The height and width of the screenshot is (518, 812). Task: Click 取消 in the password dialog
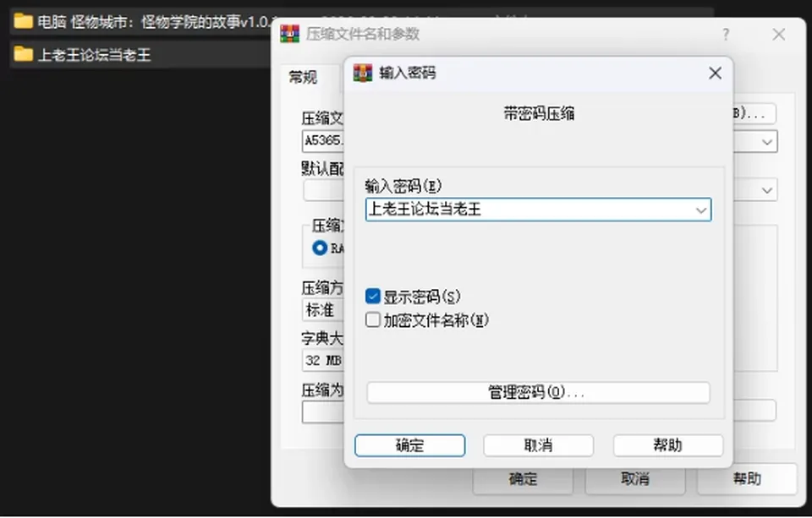click(x=538, y=445)
